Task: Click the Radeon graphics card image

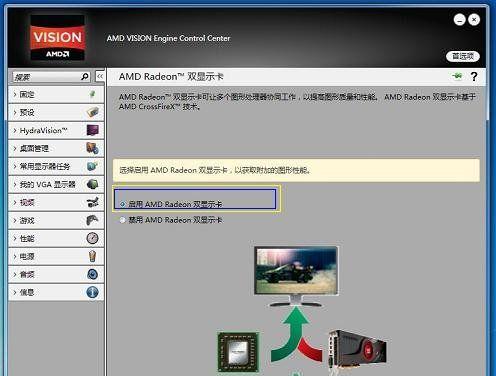Action: tap(358, 350)
